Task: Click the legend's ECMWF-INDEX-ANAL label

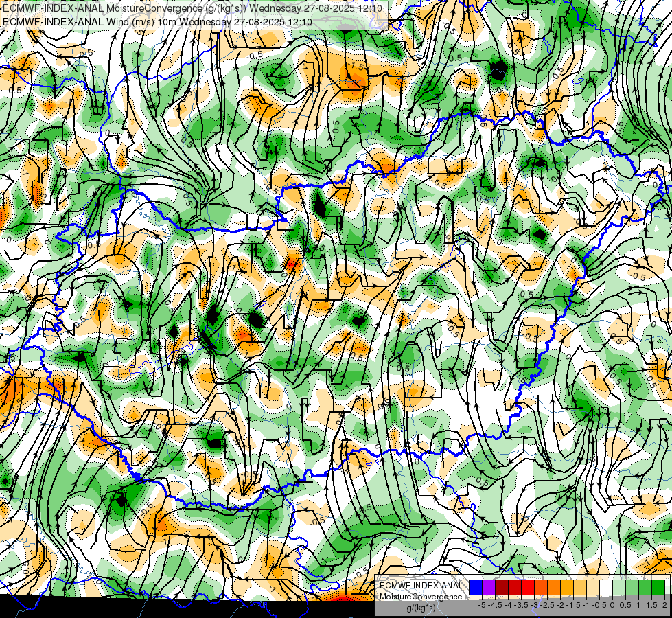Action: pos(421,586)
